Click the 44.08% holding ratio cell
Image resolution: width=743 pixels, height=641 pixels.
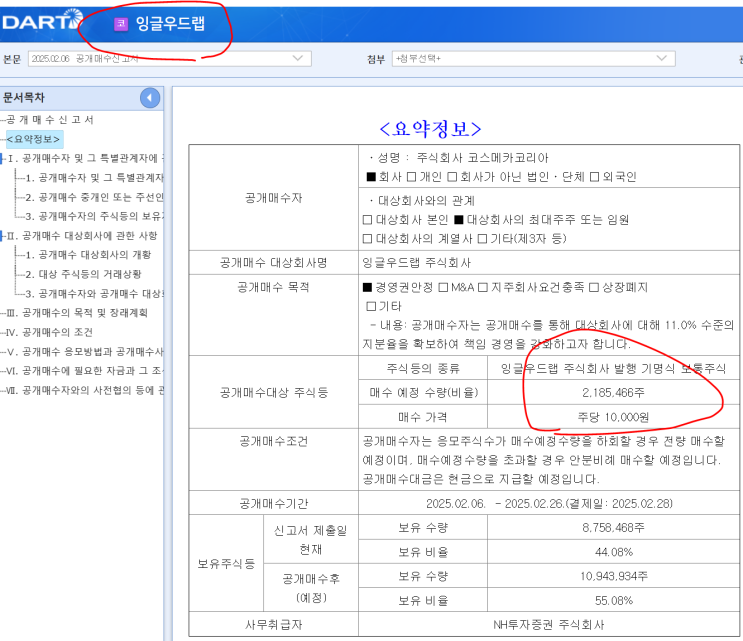click(613, 552)
